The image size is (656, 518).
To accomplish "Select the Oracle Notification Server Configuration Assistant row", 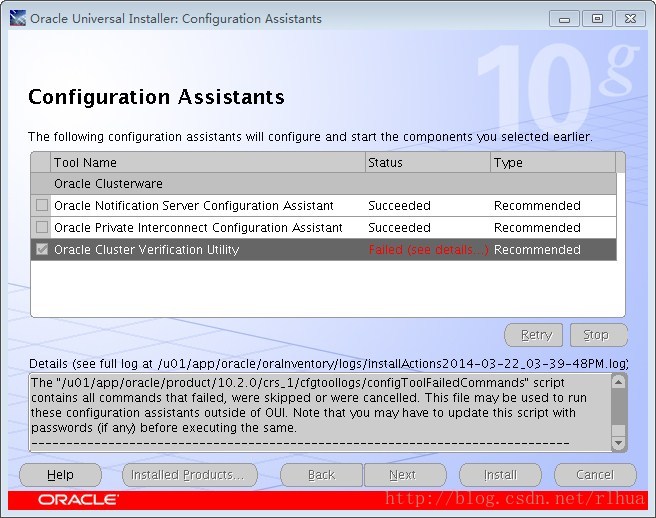I will (323, 205).
